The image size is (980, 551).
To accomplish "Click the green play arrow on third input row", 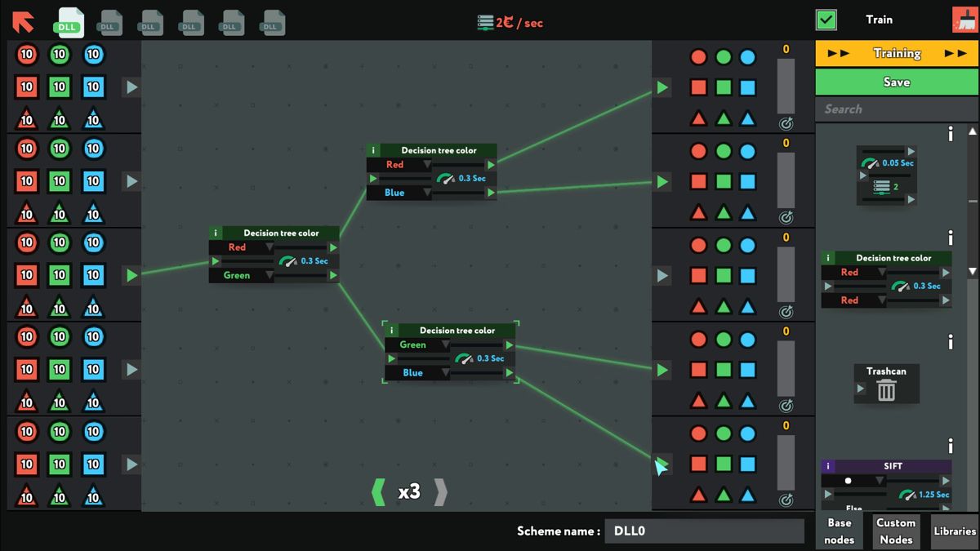I will pos(131,276).
